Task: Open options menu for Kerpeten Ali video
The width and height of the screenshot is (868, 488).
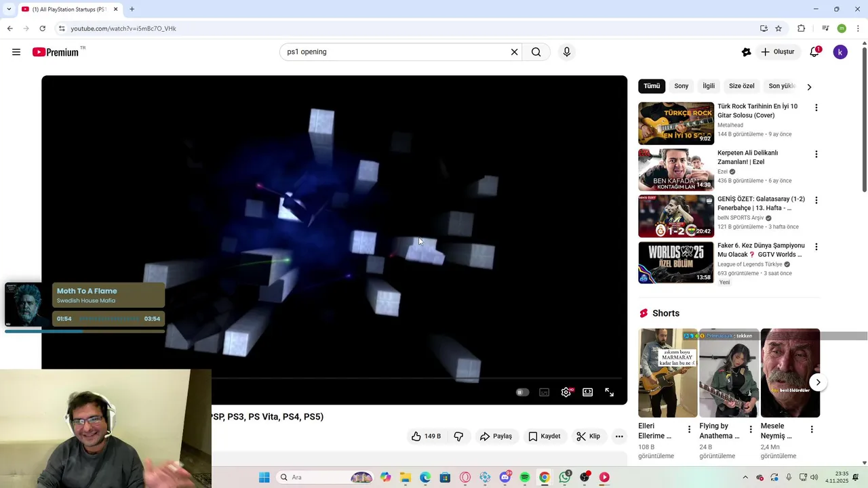Action: [x=816, y=154]
